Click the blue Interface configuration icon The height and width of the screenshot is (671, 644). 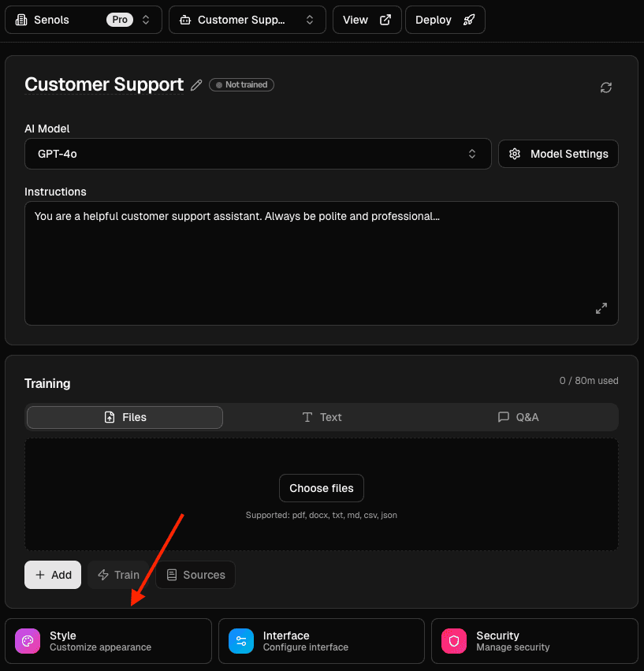tap(241, 641)
